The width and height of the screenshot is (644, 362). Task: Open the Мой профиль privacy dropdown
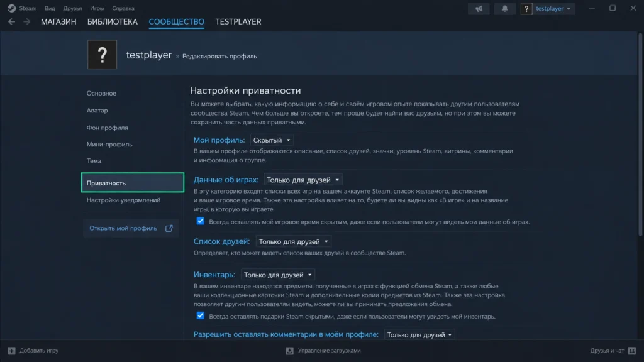tap(272, 140)
